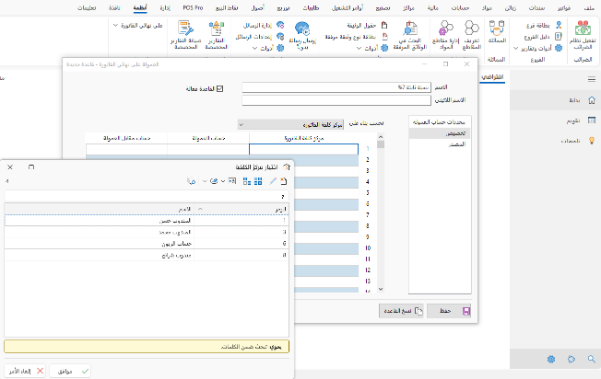Open على نهائي الفاتورة dropdown in ribbon

pos(138,25)
